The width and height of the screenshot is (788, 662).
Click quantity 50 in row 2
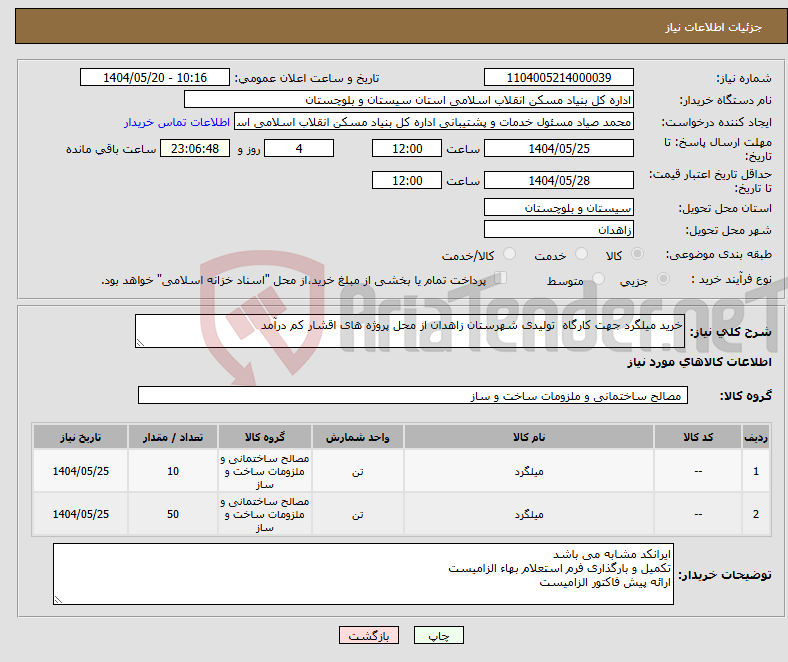point(173,514)
